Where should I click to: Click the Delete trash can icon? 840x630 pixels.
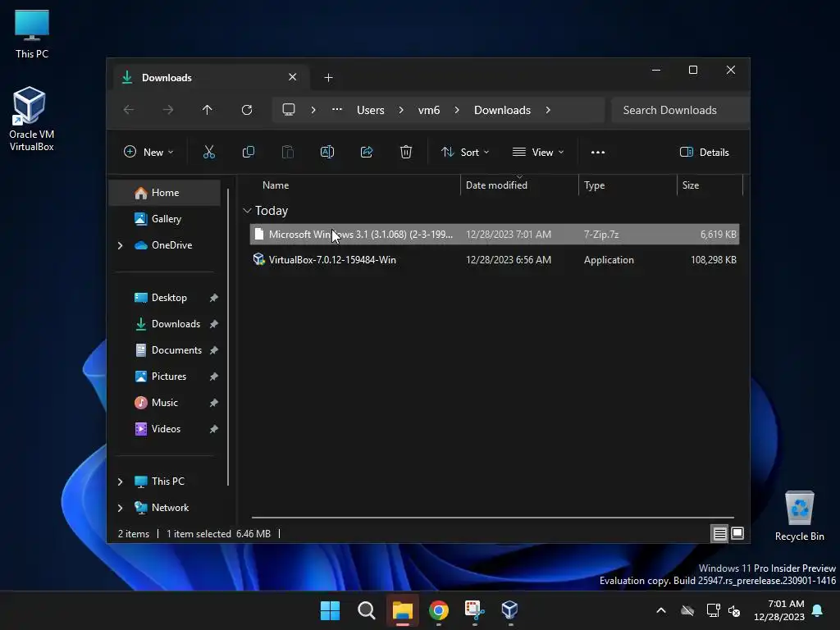click(x=406, y=152)
